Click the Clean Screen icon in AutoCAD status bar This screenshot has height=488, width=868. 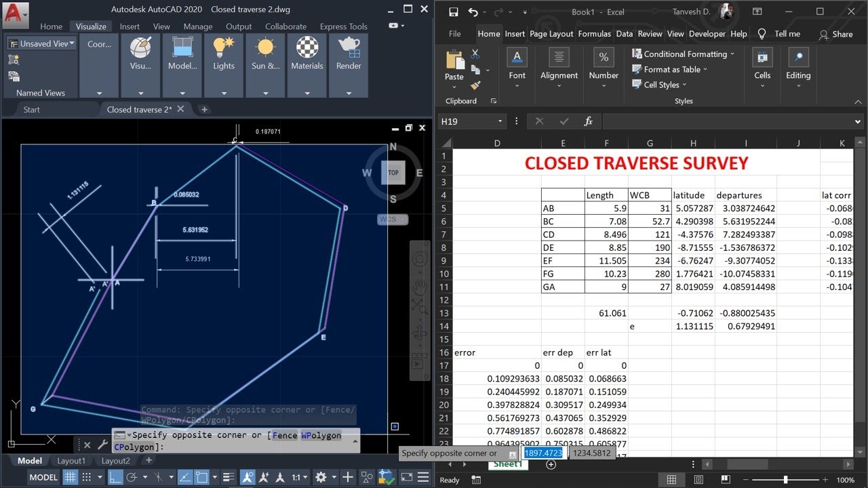click(407, 477)
